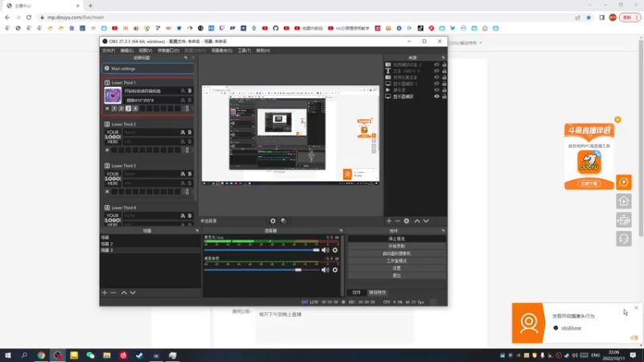Open the 视图(V) menu in OBS
The height and width of the screenshot is (362, 644).
(146, 51)
